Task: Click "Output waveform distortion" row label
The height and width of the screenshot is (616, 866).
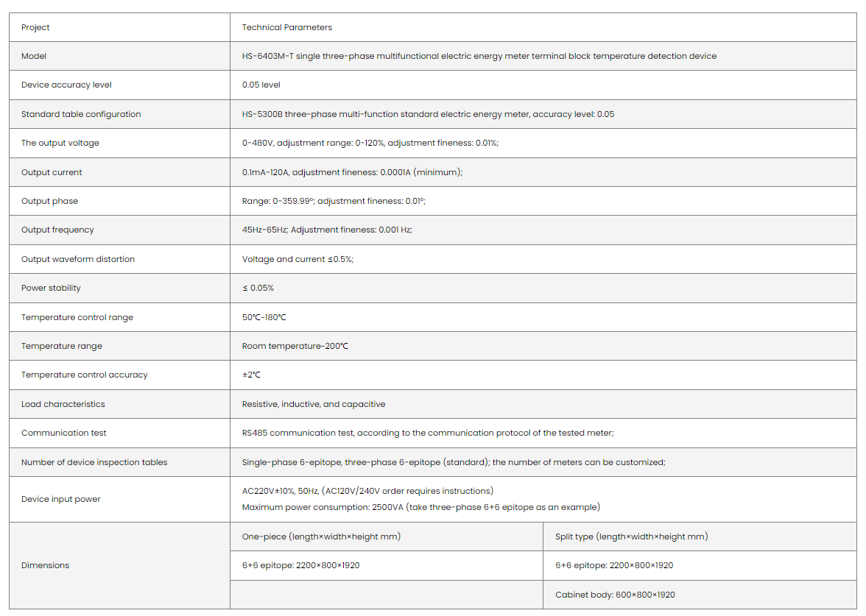Action: [x=78, y=259]
